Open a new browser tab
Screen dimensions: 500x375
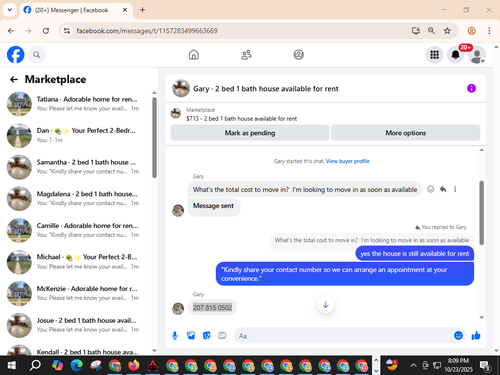[x=142, y=10]
